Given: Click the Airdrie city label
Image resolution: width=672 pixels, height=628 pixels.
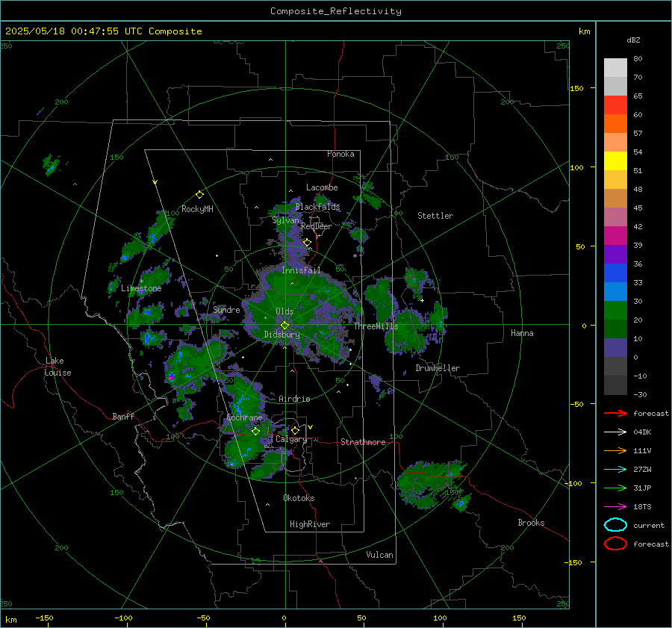Looking at the screenshot, I should coord(294,399).
